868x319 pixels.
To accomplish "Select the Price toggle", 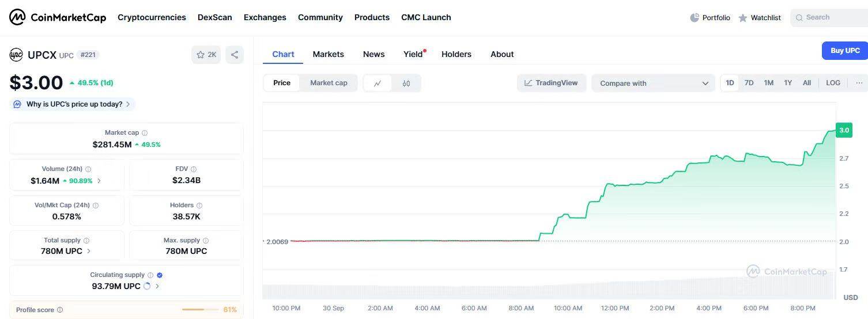I will [282, 83].
